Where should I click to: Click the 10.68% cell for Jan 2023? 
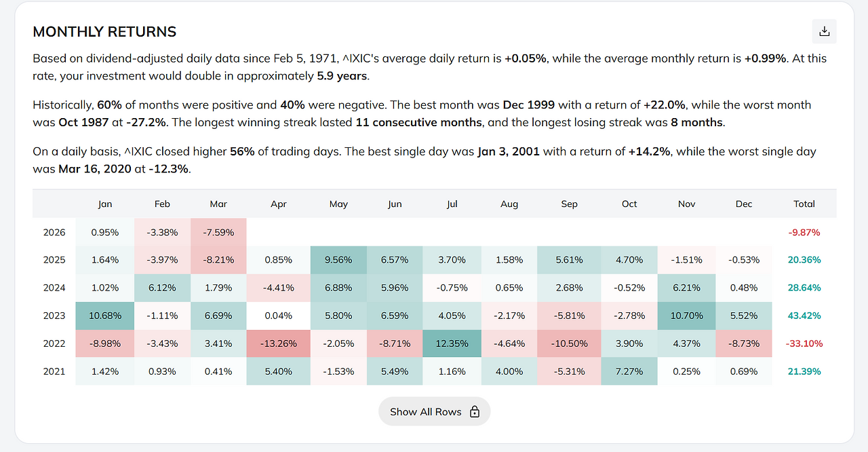(x=105, y=316)
